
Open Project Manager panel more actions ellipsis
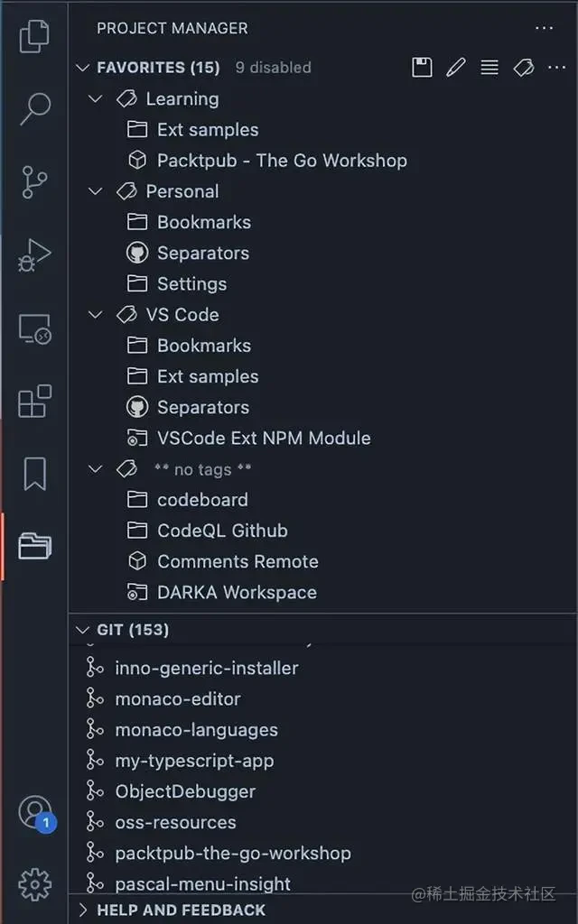pyautogui.click(x=544, y=28)
